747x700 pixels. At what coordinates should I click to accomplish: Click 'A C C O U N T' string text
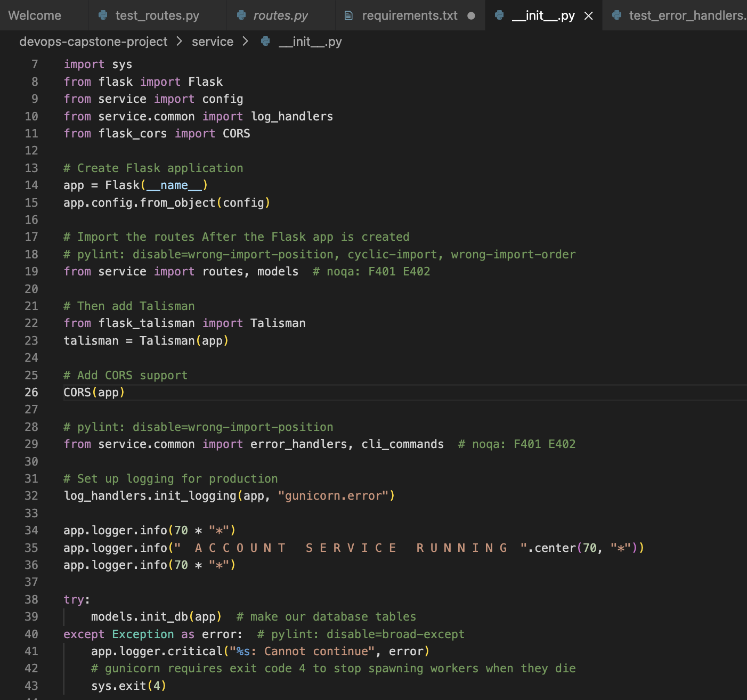pyautogui.click(x=240, y=548)
